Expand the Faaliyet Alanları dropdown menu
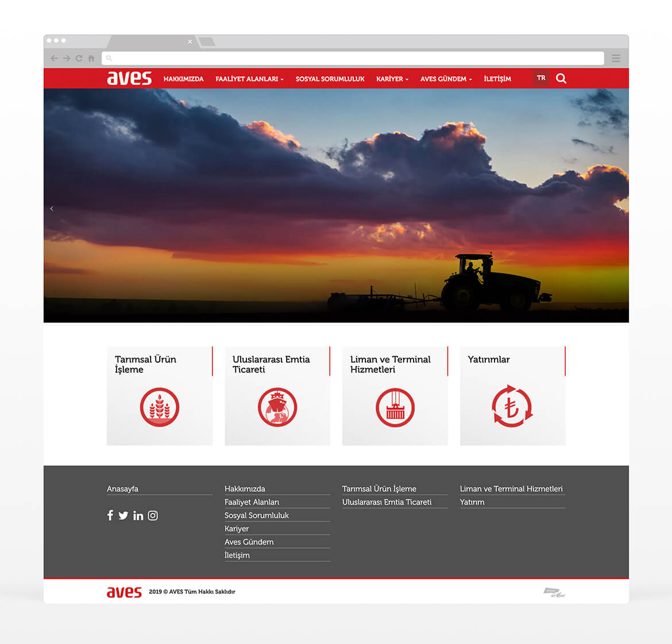 [249, 79]
